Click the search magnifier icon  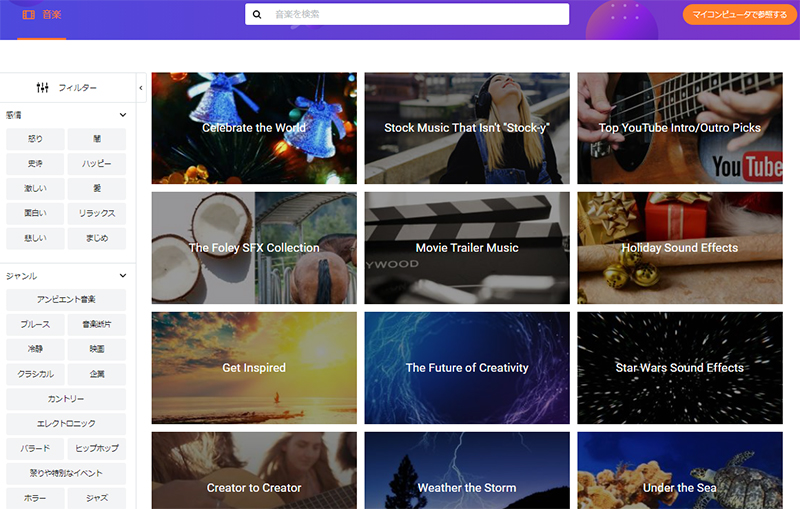(x=257, y=14)
